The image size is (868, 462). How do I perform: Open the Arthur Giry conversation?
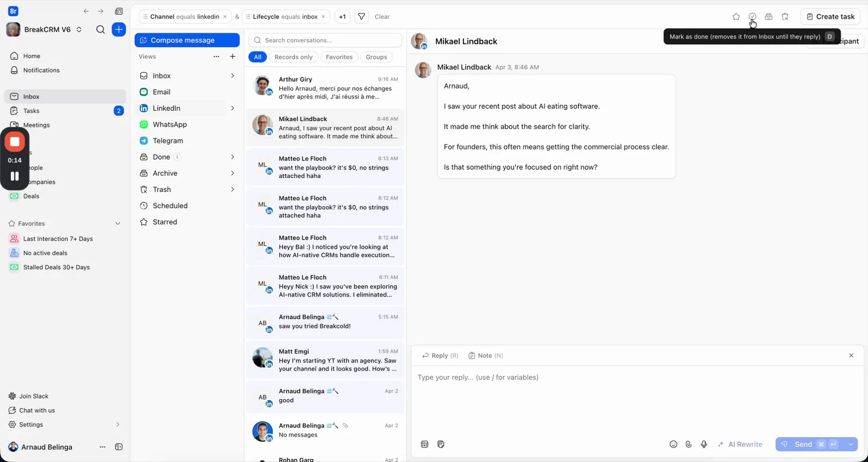[325, 88]
